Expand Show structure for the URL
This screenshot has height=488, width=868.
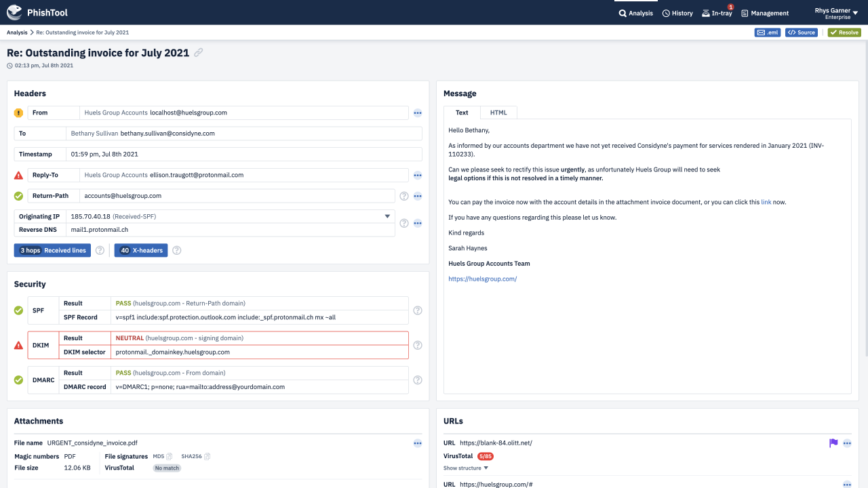[x=466, y=468]
